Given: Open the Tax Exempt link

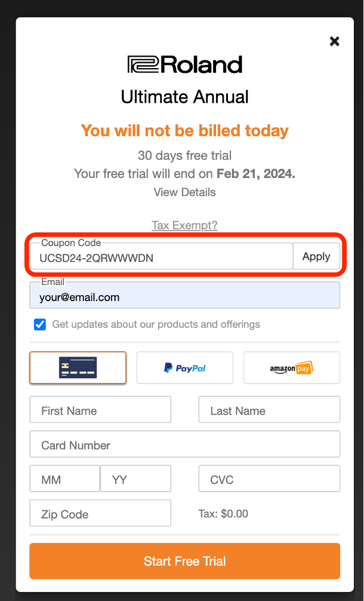Looking at the screenshot, I should click(184, 225).
